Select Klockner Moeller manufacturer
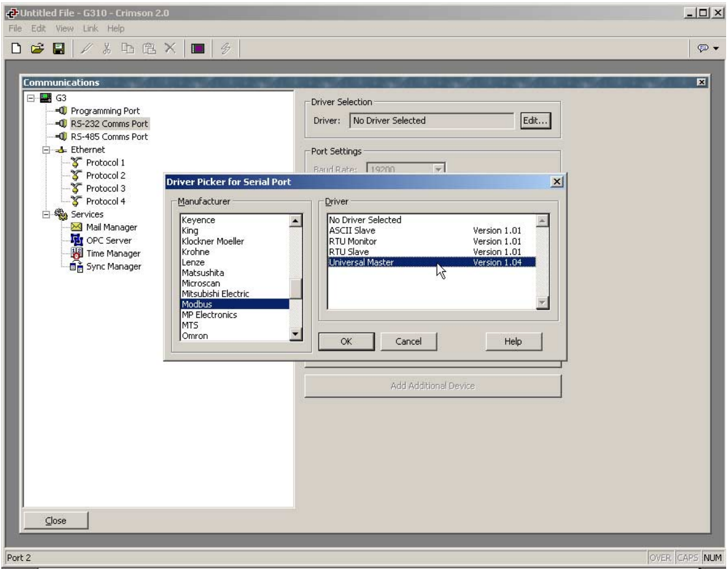Viewport: 728px width, 569px height. pos(235,241)
